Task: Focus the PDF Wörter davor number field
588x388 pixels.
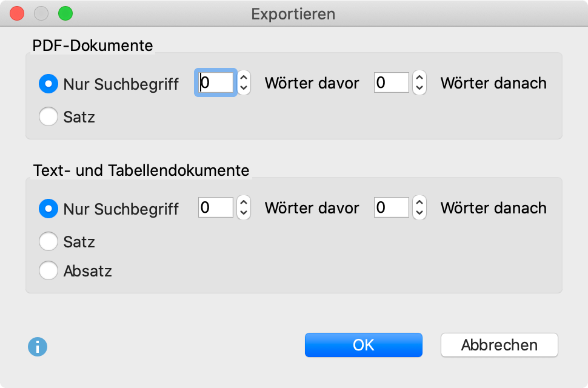Action: pyautogui.click(x=216, y=82)
